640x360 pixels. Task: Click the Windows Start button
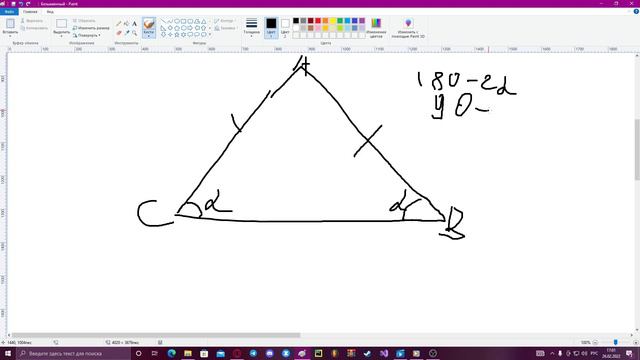(8, 353)
